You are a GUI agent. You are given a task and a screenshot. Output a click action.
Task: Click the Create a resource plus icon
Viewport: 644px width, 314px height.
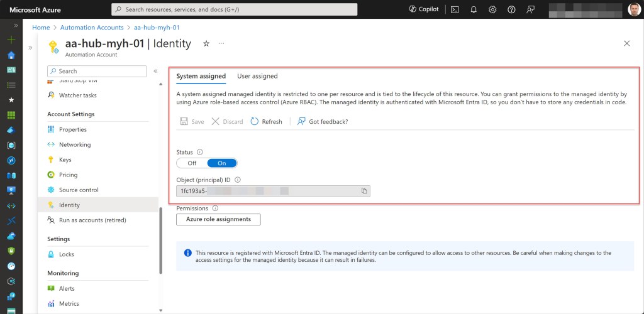tap(11, 40)
